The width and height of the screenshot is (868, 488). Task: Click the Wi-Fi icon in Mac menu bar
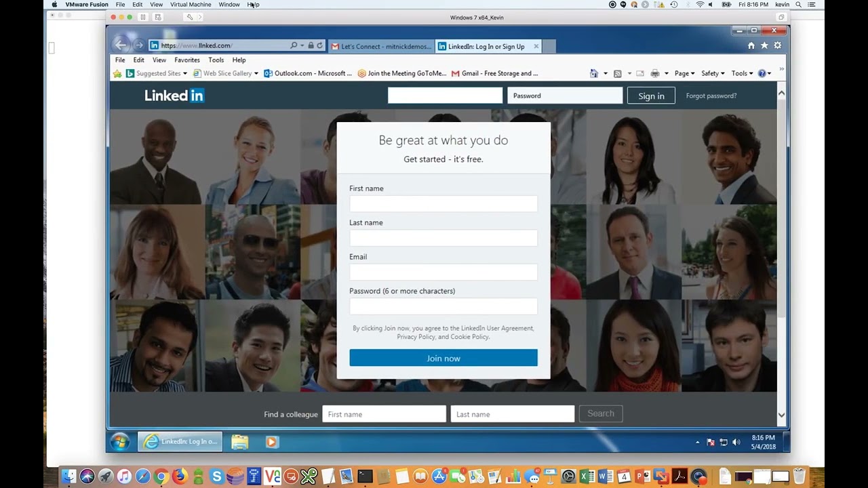pyautogui.click(x=700, y=4)
